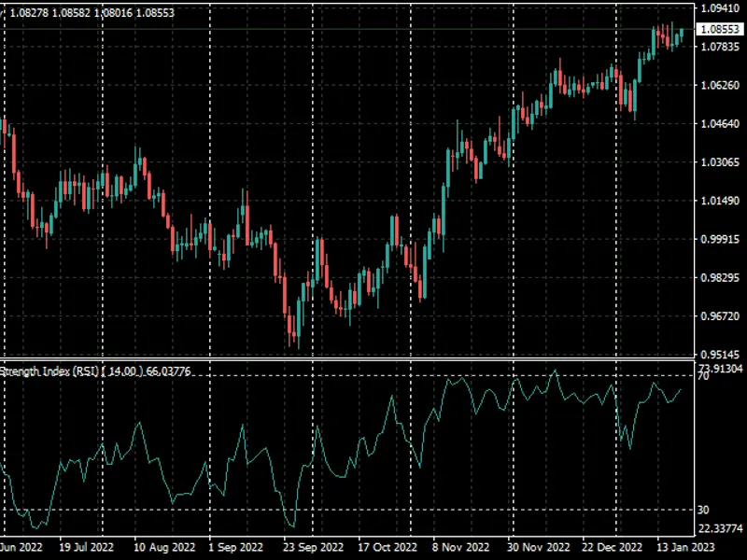Click the 10 Aug 2022 date label
The width and height of the screenshot is (747, 560).
point(164,547)
